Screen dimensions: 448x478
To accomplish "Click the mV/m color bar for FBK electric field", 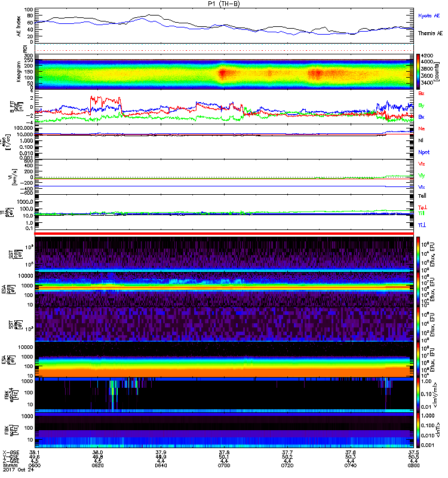I will click(x=418, y=395).
